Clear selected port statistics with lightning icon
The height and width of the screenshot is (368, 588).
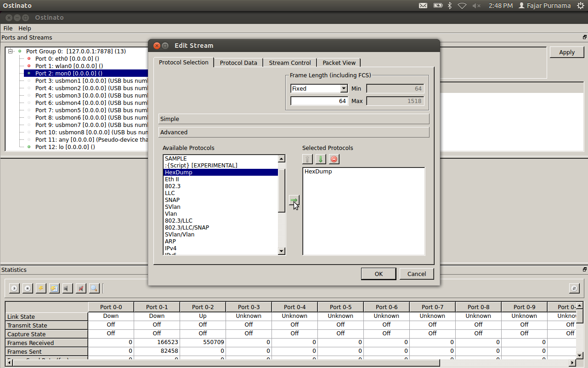(41, 288)
